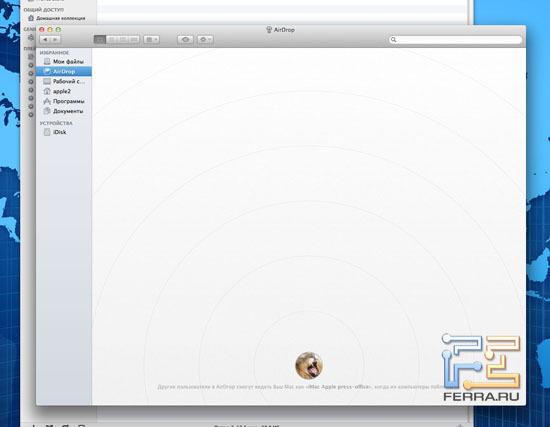Switch to Cover Flow view in toolbar
The width and height of the screenshot is (550, 427).
tap(134, 40)
